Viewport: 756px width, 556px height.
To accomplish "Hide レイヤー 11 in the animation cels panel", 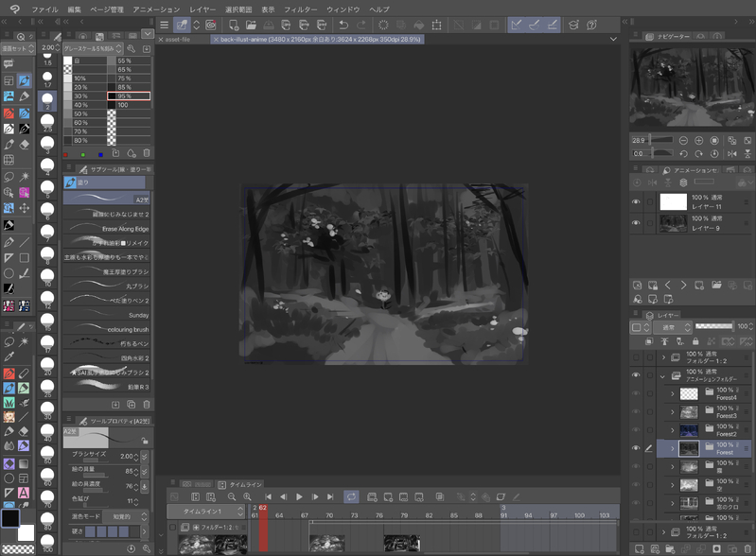I will (636, 201).
